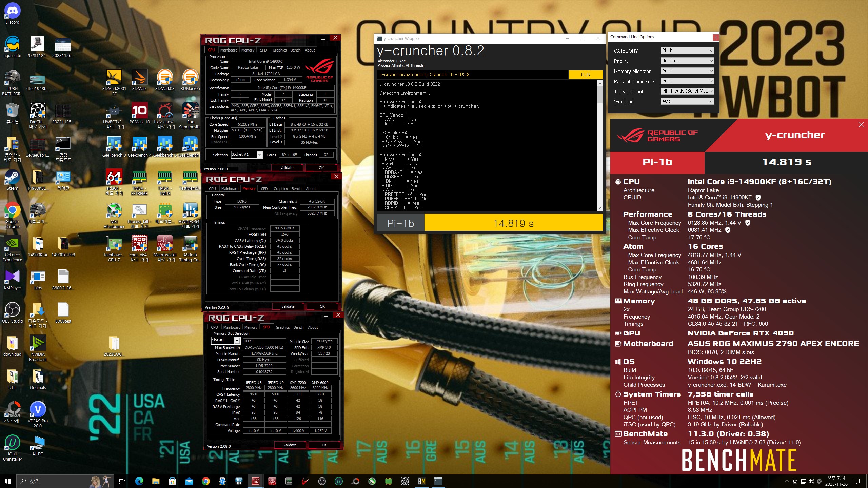Select Memory tab in bottom CPU-Z window
The width and height of the screenshot is (868, 488).
pyautogui.click(x=251, y=327)
